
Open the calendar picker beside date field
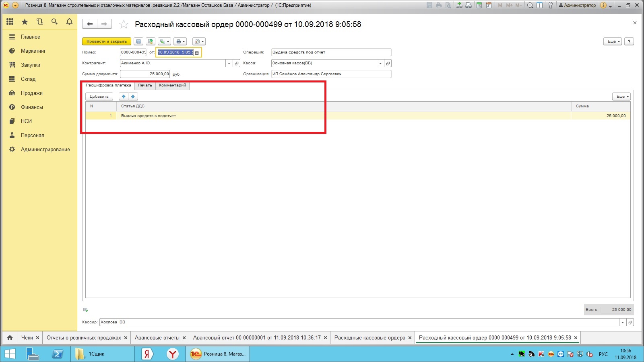pos(197,53)
